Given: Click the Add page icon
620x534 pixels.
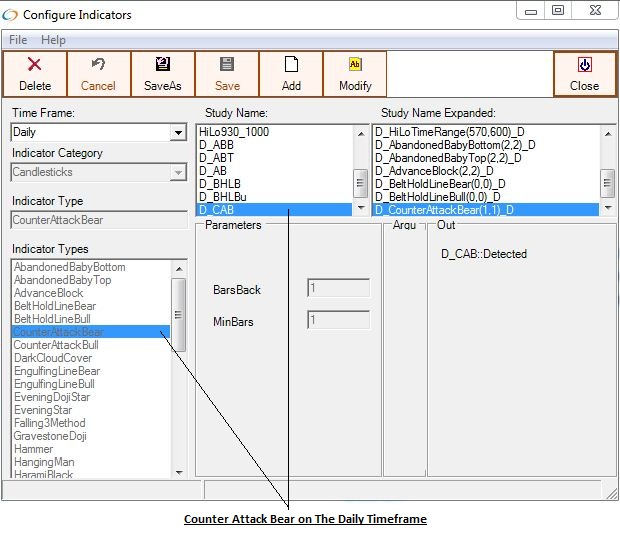Looking at the screenshot, I should (x=291, y=65).
